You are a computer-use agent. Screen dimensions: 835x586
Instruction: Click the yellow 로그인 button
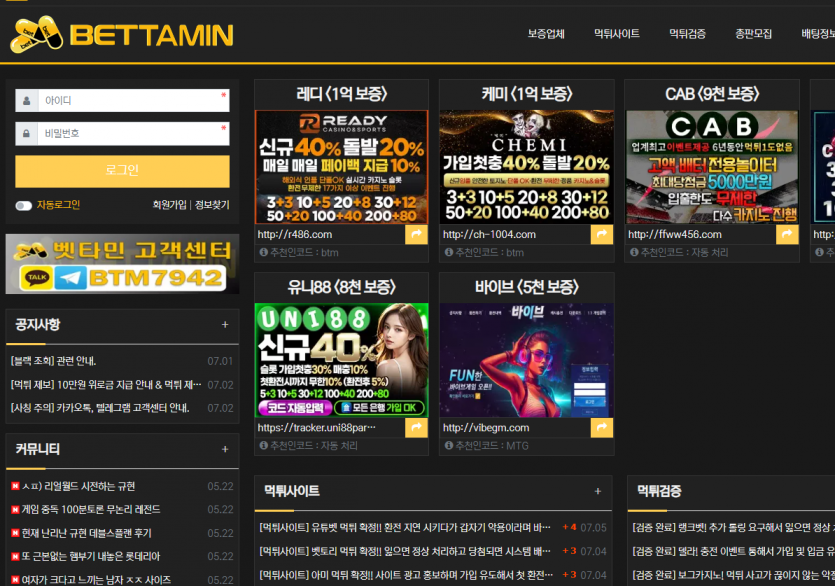pyautogui.click(x=122, y=172)
